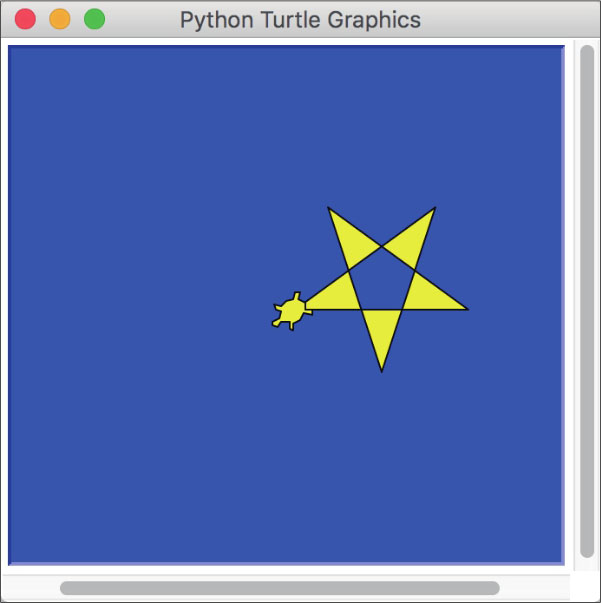This screenshot has width=601, height=603.
Task: Close the Python Turtle Graphics window
Action: [25, 19]
